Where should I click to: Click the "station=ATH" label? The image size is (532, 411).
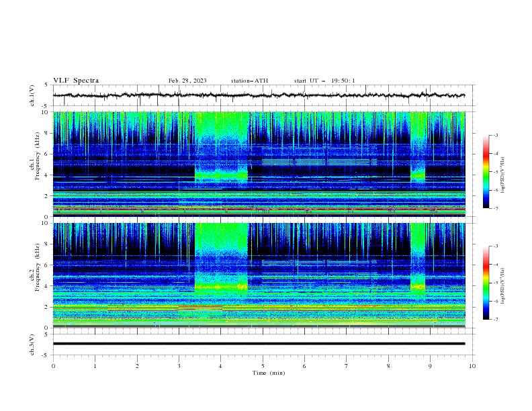coord(249,81)
